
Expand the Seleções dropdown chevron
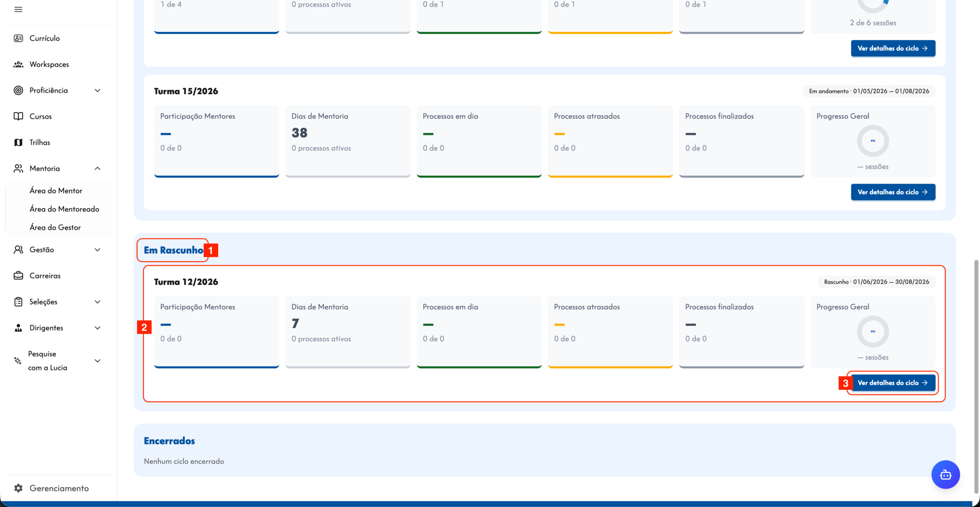point(98,302)
